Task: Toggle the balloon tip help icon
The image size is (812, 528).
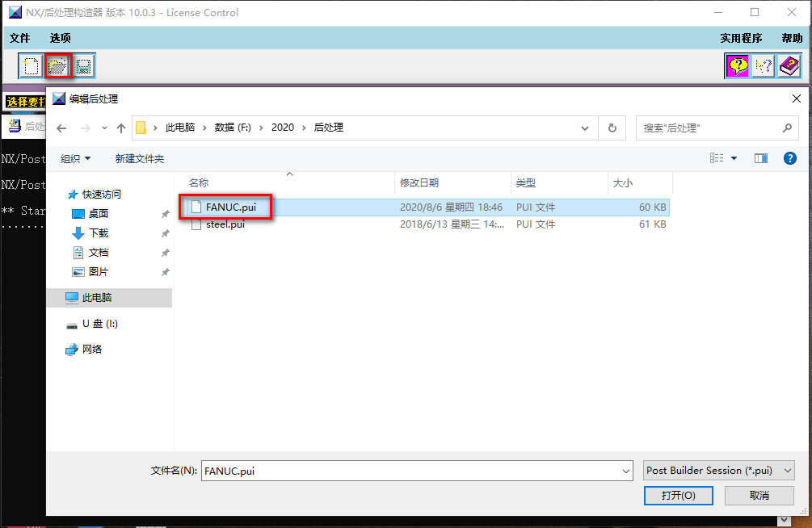Action: [738, 66]
